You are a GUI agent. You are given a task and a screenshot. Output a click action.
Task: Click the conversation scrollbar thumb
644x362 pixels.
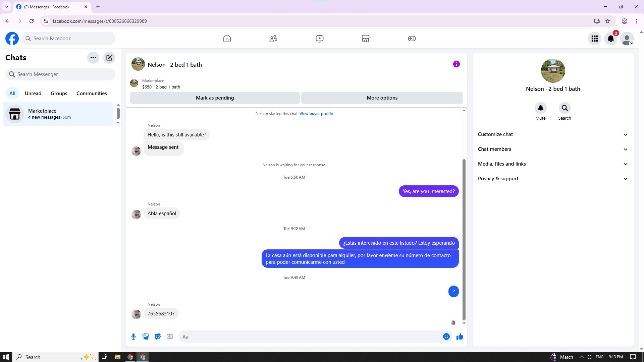[x=464, y=240]
